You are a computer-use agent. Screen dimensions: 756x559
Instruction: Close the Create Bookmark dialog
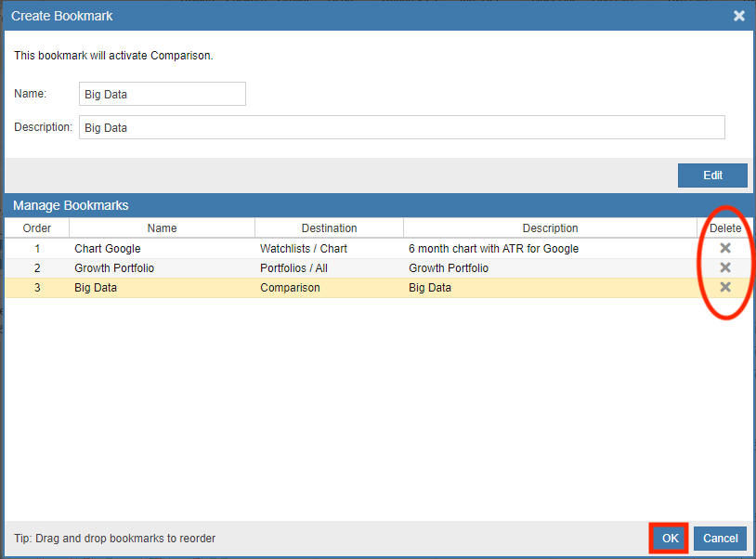click(x=739, y=16)
